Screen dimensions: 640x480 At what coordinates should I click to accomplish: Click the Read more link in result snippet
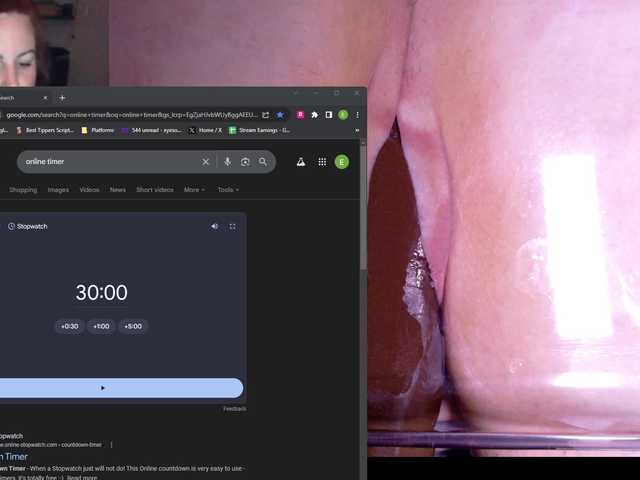(x=82, y=477)
